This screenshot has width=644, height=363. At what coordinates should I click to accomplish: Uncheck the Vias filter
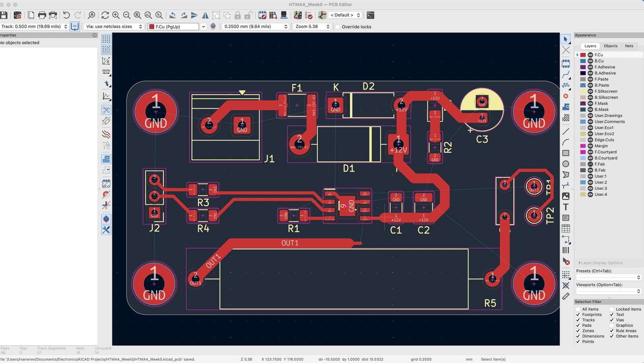612,320
